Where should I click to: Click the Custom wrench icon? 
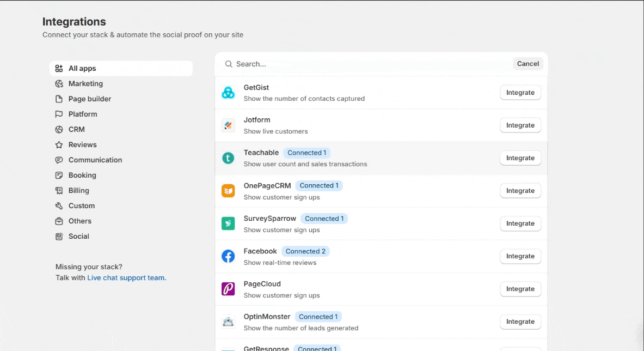point(59,205)
